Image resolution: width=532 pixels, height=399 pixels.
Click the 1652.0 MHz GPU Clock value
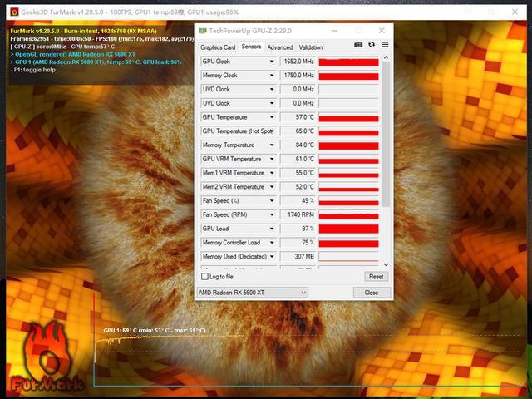point(298,62)
